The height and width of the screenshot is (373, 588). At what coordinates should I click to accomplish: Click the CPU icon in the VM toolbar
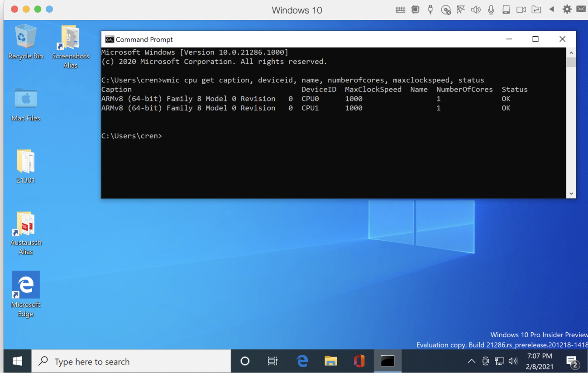(x=415, y=9)
